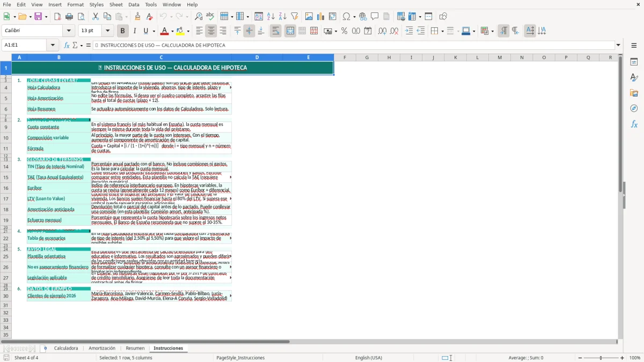This screenshot has height=362, width=644.
Task: Open sidebar Navigator compass icon
Action: [634, 108]
